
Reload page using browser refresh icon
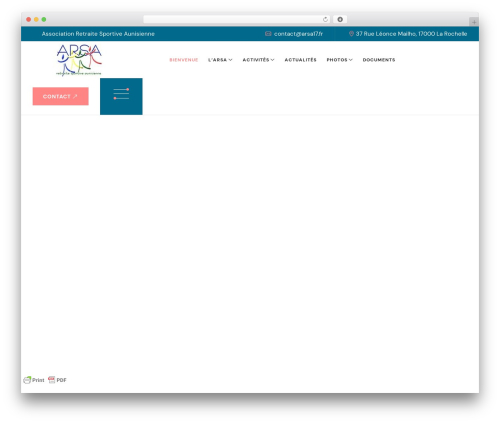pyautogui.click(x=325, y=19)
